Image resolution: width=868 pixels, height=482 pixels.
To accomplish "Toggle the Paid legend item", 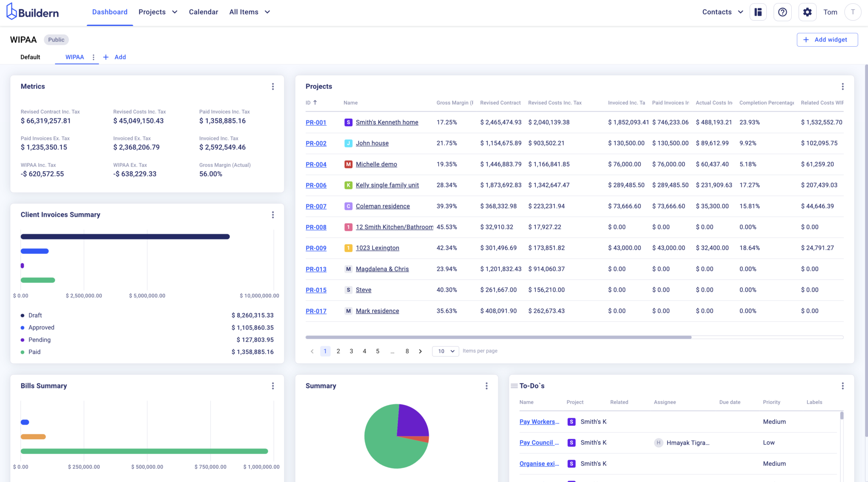I will click(34, 352).
